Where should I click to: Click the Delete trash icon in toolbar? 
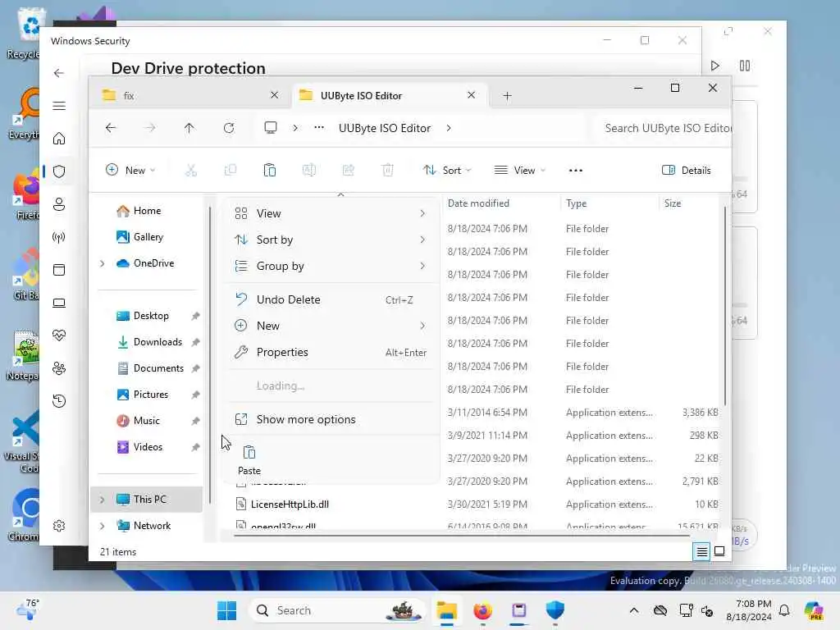388,171
